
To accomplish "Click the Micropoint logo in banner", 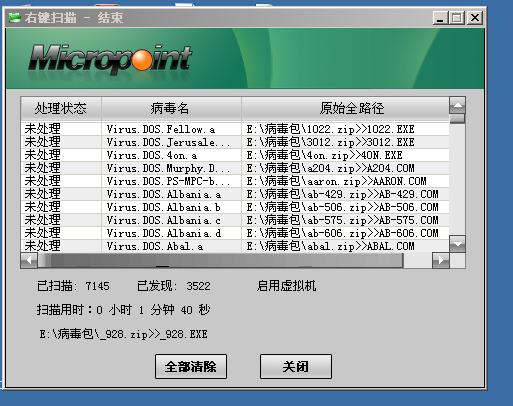I will 110,59.
